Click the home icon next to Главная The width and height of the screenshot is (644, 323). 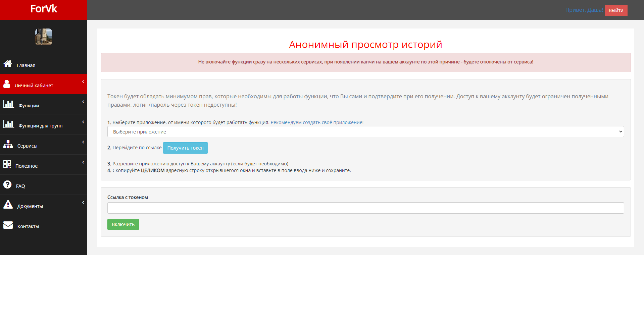click(8, 64)
